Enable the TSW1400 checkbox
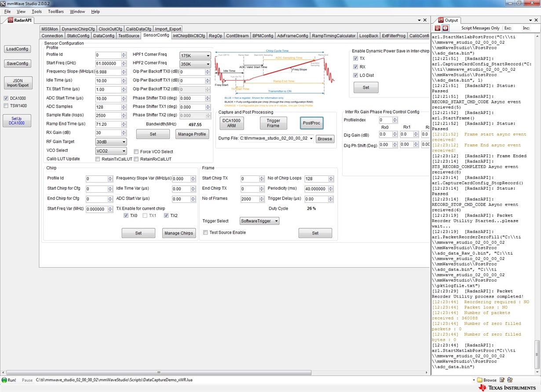Viewport: 541px width, 392px height. (x=6, y=106)
